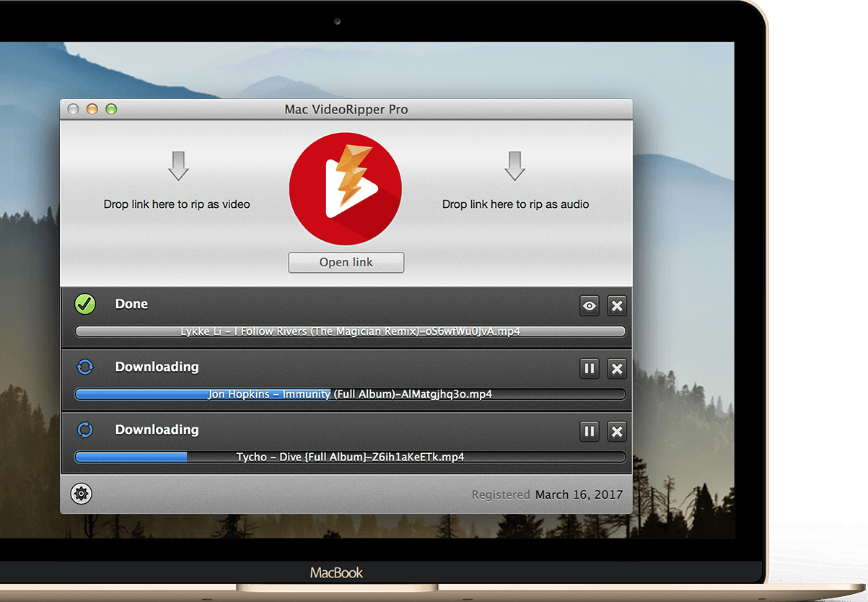Pause the Tycho Dive download
Viewport: 868px width, 602px height.
589,432
